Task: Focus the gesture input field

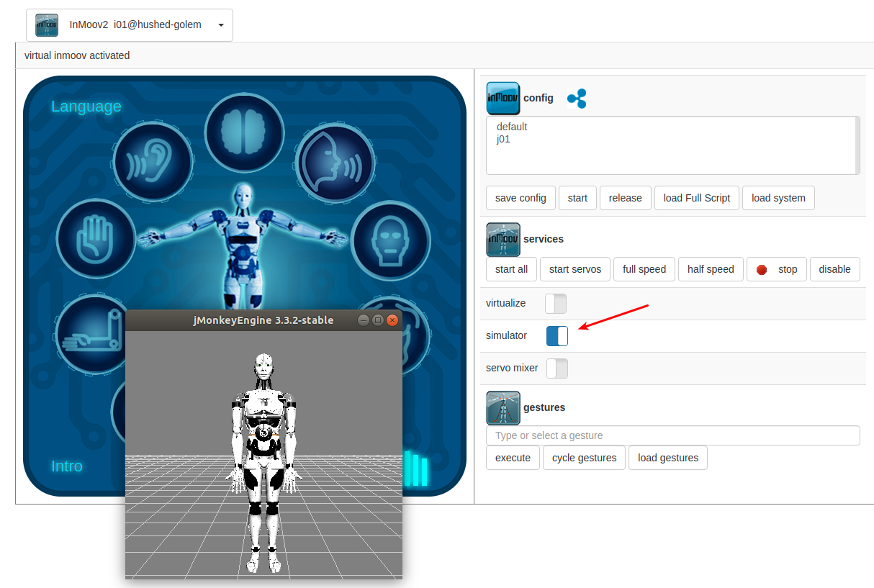Action: coord(673,435)
